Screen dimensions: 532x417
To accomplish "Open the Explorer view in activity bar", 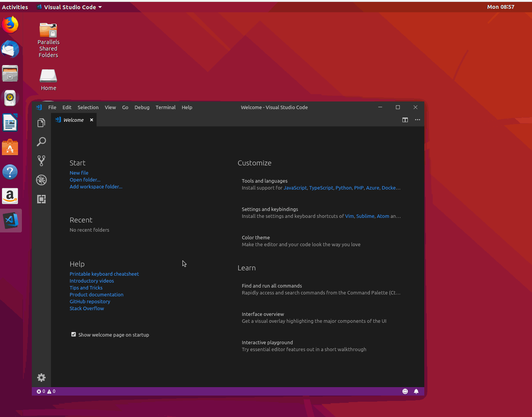I will [x=41, y=123].
